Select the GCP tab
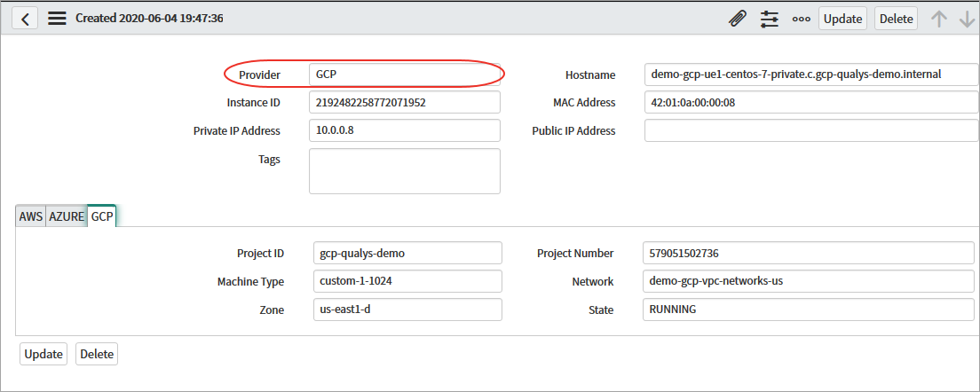 (102, 216)
